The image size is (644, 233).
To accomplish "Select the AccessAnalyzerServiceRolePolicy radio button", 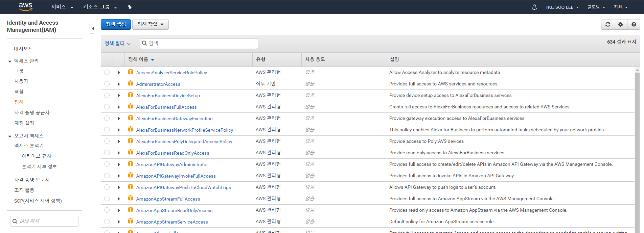I will pyautogui.click(x=107, y=72).
